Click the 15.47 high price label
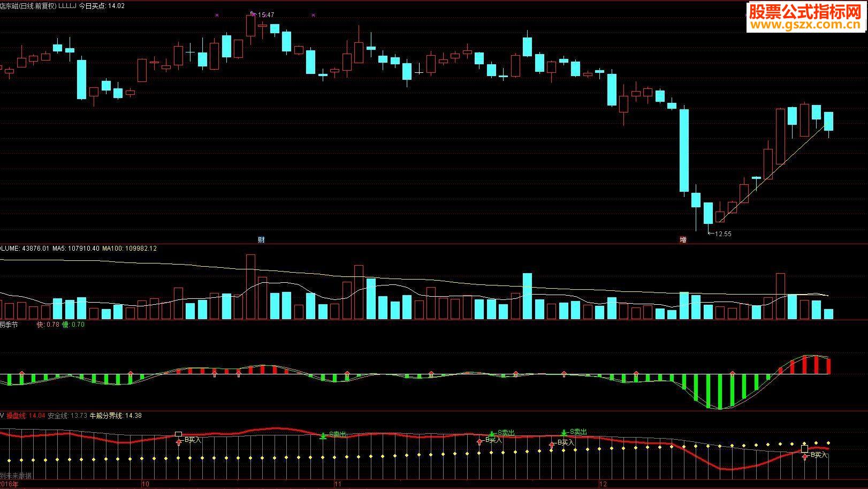 [x=266, y=15]
